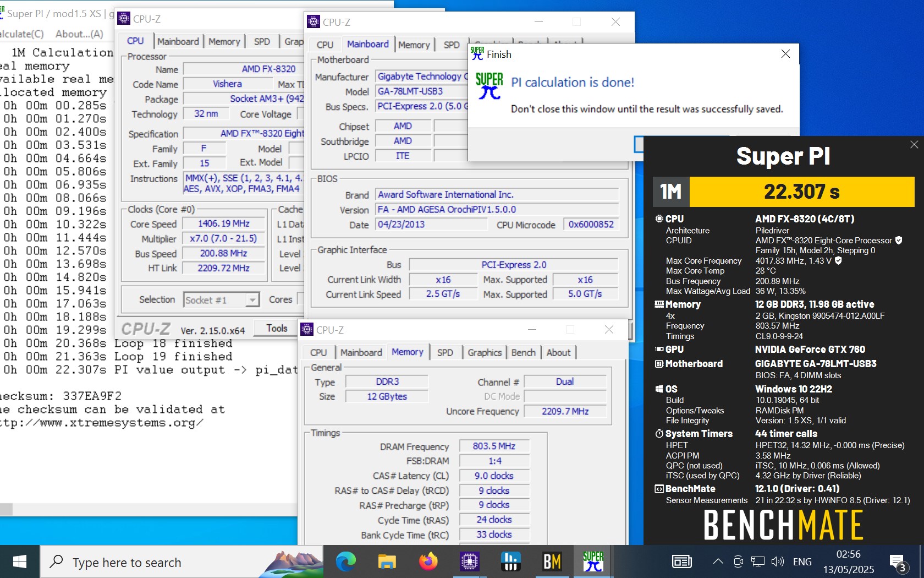Screen dimensions: 924x578
Task: Click the CPU-Z Memory window title icon
Action: tap(307, 329)
